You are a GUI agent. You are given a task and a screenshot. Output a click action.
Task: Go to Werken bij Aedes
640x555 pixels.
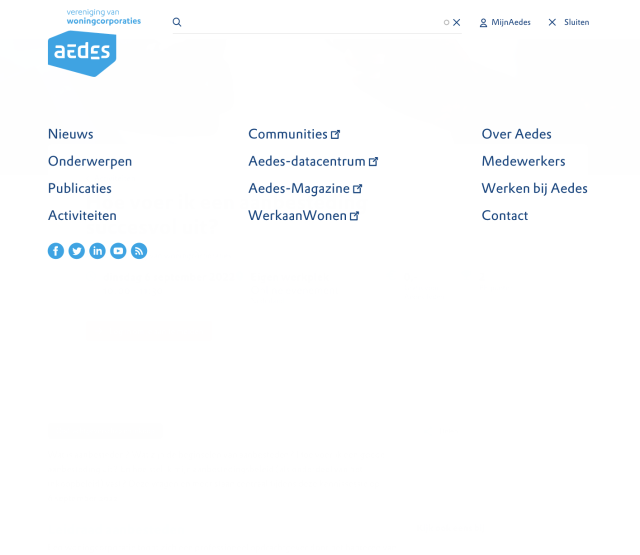(x=534, y=188)
